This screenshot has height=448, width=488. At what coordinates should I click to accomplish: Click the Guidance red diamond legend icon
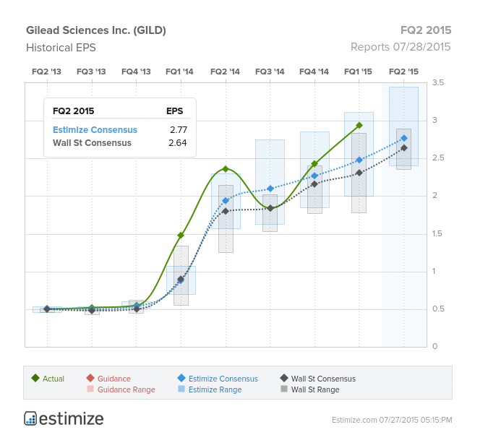tap(90, 378)
